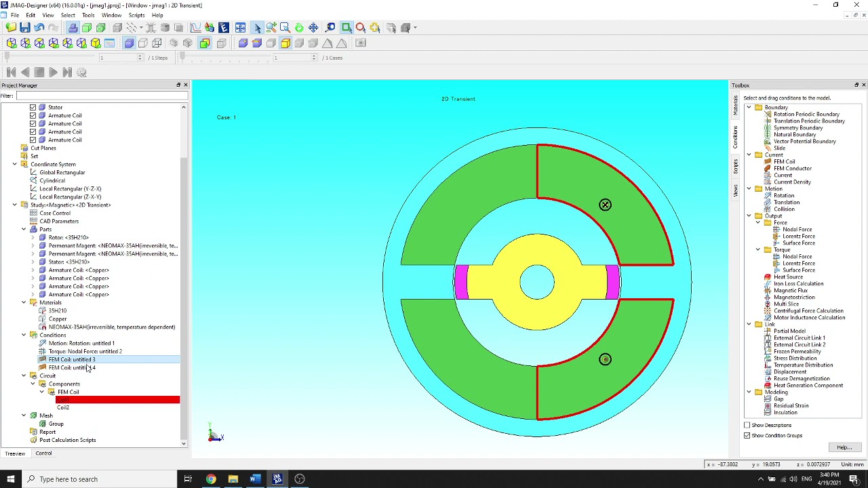
Task: Select FEM Coil: untitled 4 condition
Action: (x=72, y=367)
